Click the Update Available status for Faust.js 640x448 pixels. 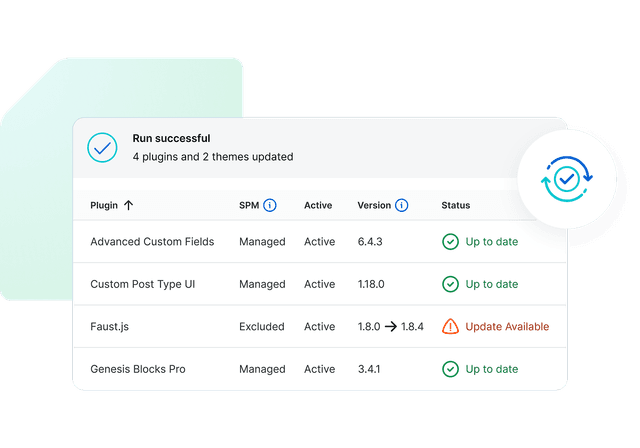click(x=507, y=326)
